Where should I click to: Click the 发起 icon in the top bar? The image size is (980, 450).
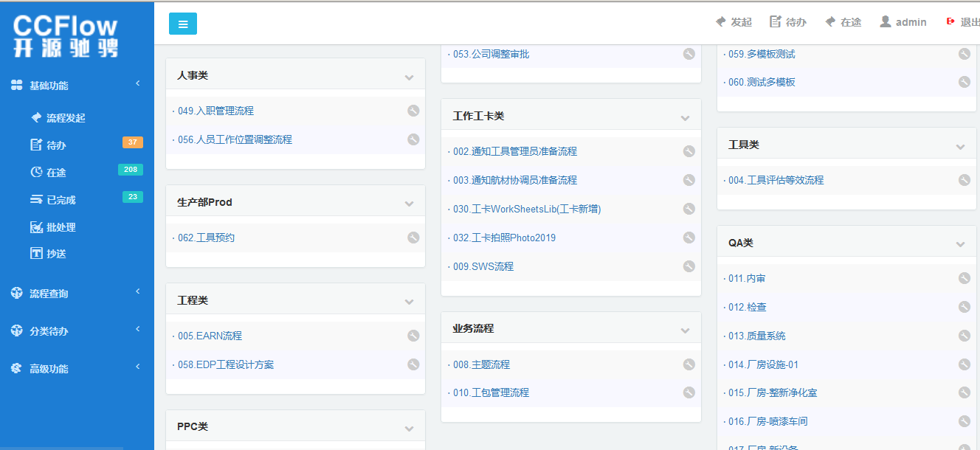point(721,22)
